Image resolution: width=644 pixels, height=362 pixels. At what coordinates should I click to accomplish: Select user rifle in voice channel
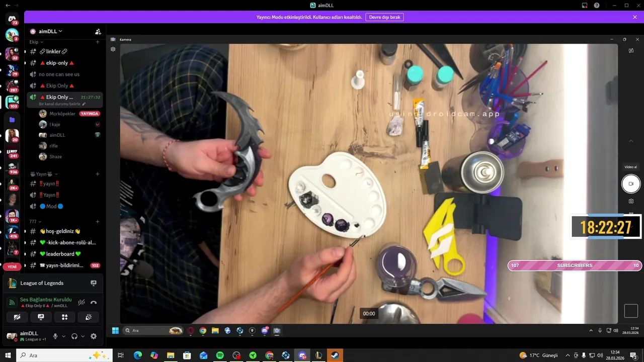click(x=69, y=146)
